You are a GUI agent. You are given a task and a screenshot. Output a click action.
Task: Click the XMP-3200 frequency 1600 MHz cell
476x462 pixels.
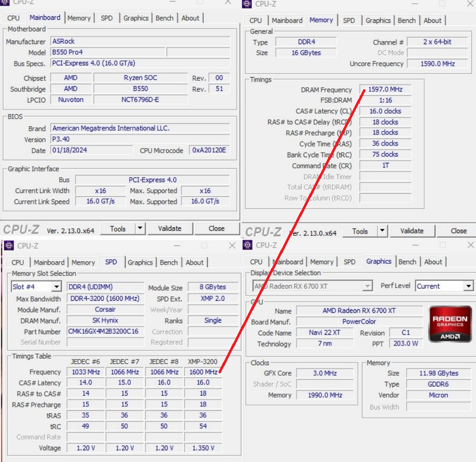coord(203,372)
